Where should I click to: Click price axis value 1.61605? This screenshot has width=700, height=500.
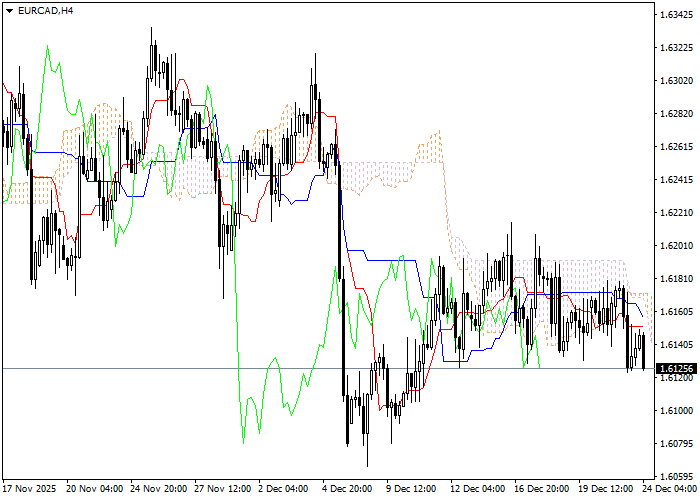coord(677,312)
